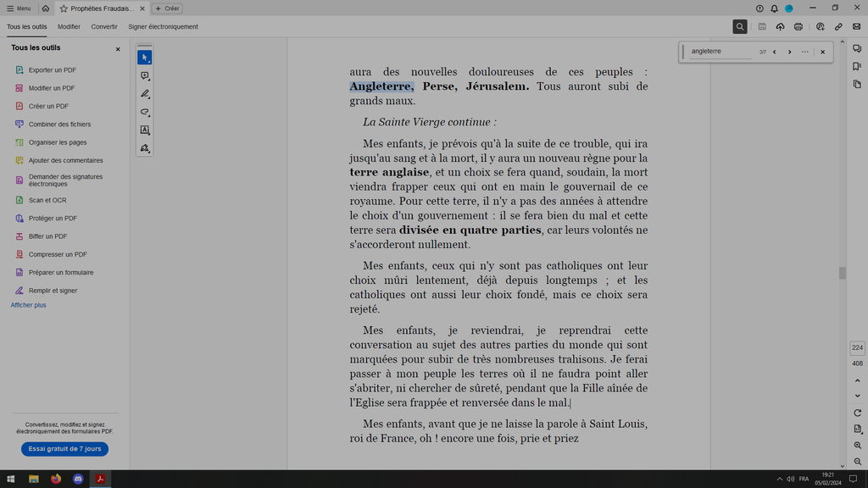The width and height of the screenshot is (868, 488).
Task: Select the text box tool
Action: (144, 130)
